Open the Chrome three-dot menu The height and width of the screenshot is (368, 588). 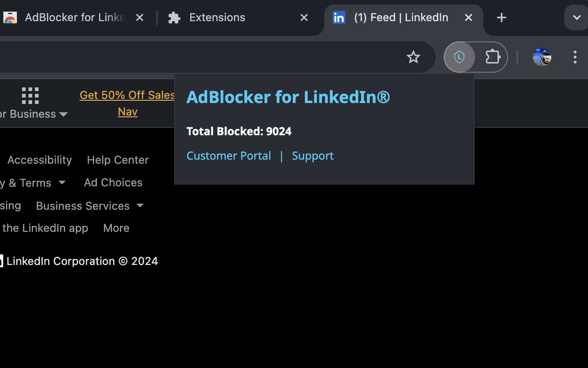pos(575,57)
